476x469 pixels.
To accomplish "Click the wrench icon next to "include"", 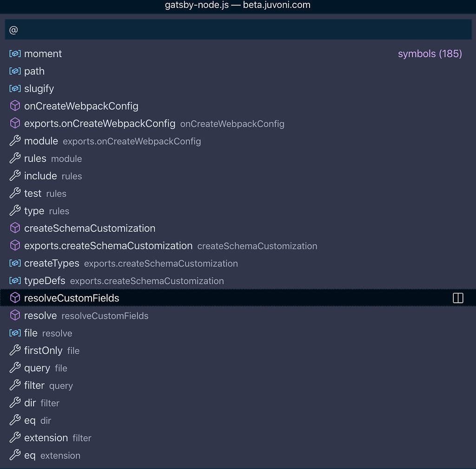I will [14, 176].
